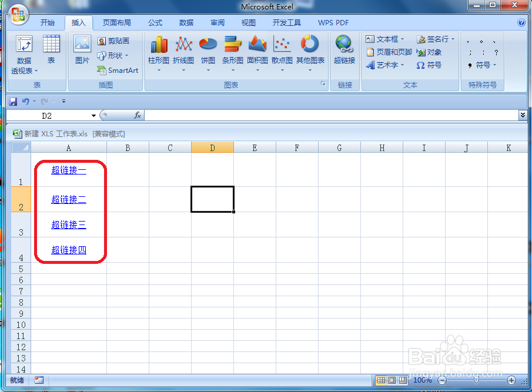
Task: Follow the 超链接一 link
Action: pyautogui.click(x=69, y=170)
